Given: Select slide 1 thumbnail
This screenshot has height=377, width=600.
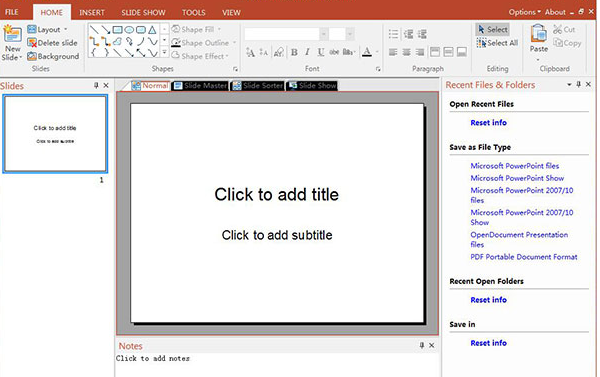Looking at the screenshot, I should [x=55, y=134].
